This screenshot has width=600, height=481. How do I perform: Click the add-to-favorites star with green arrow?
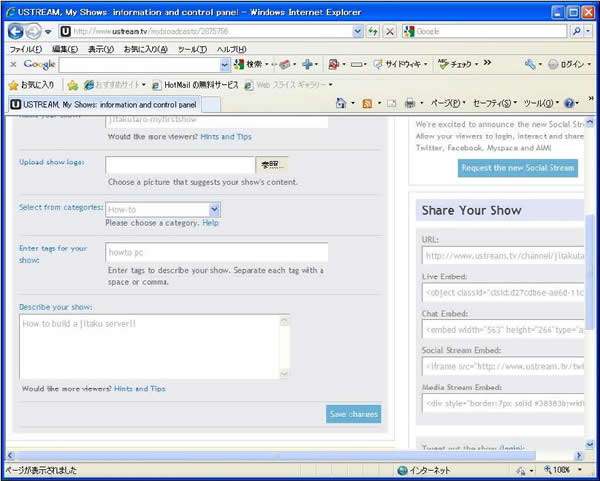pos(72,85)
